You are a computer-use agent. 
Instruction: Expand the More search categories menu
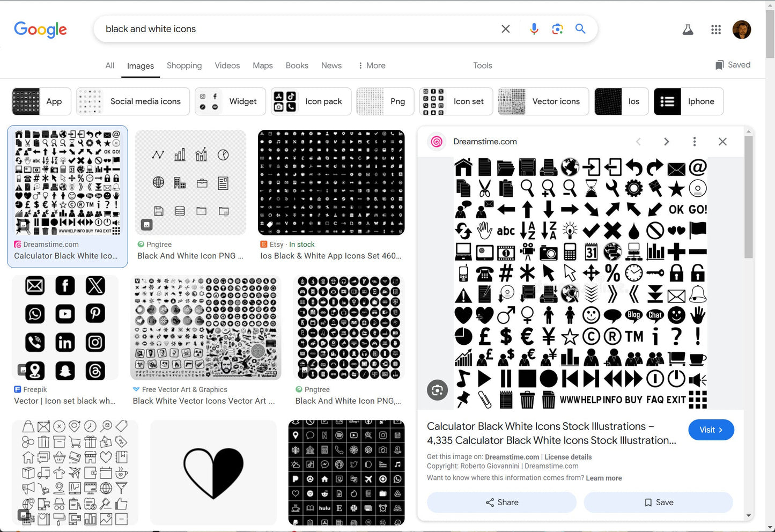(x=372, y=65)
